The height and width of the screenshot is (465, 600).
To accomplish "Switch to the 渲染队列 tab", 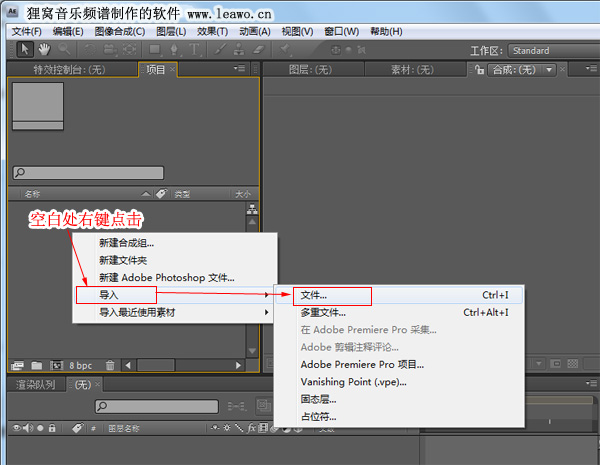I will point(35,384).
